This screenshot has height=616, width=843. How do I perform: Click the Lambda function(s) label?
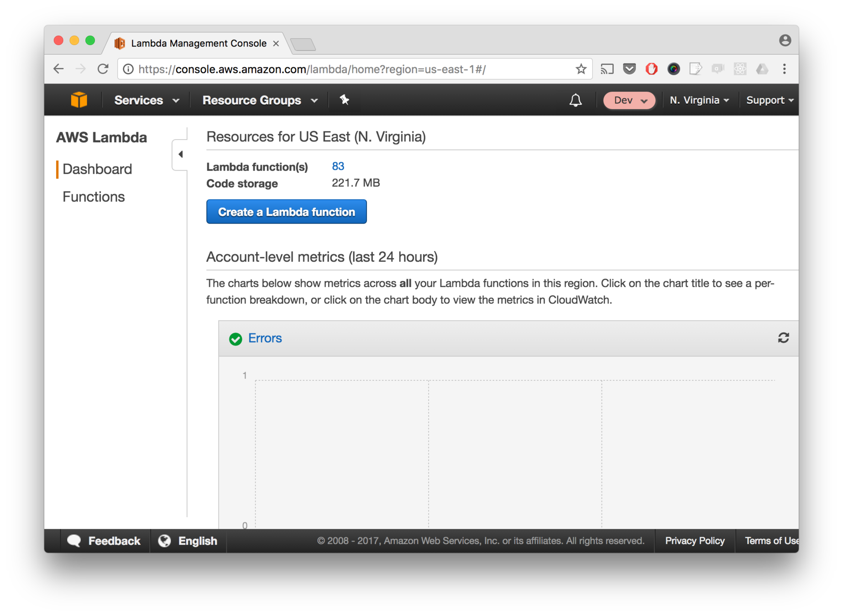click(257, 167)
